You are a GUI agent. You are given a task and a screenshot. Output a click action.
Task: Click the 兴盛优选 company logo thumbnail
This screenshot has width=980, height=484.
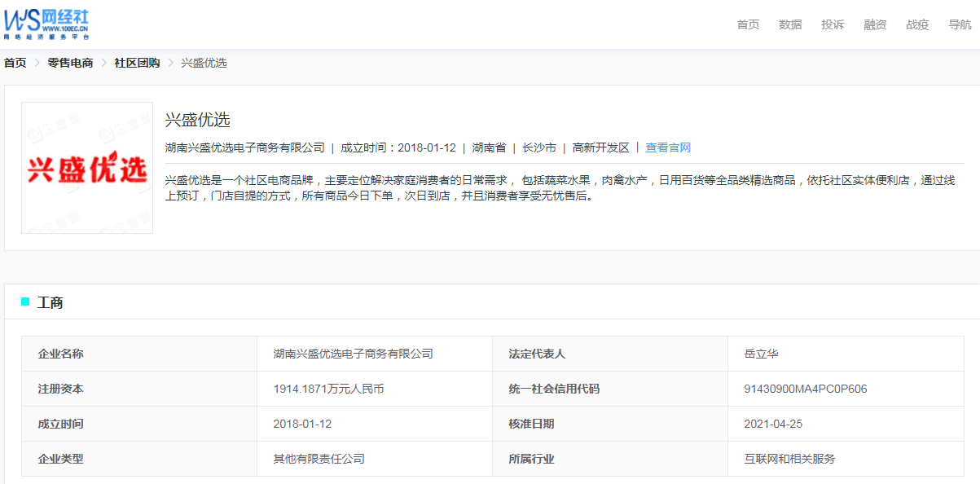coord(87,168)
